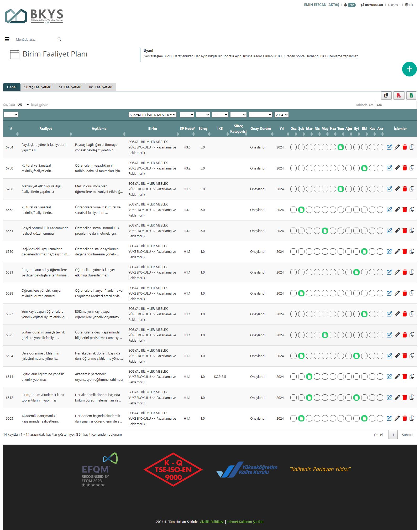420x530 pixels.
Task: Click pencil icon for activity 6652
Action: point(397,210)
